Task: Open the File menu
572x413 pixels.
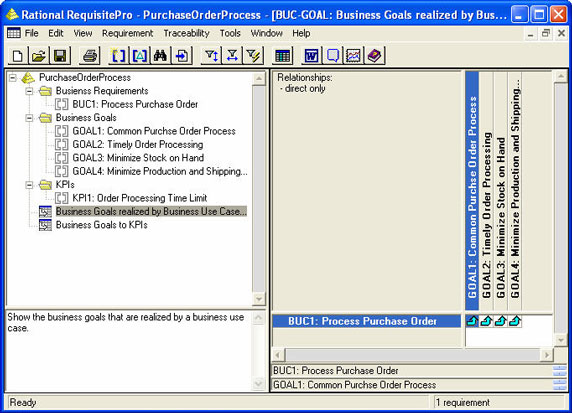Action: point(31,33)
